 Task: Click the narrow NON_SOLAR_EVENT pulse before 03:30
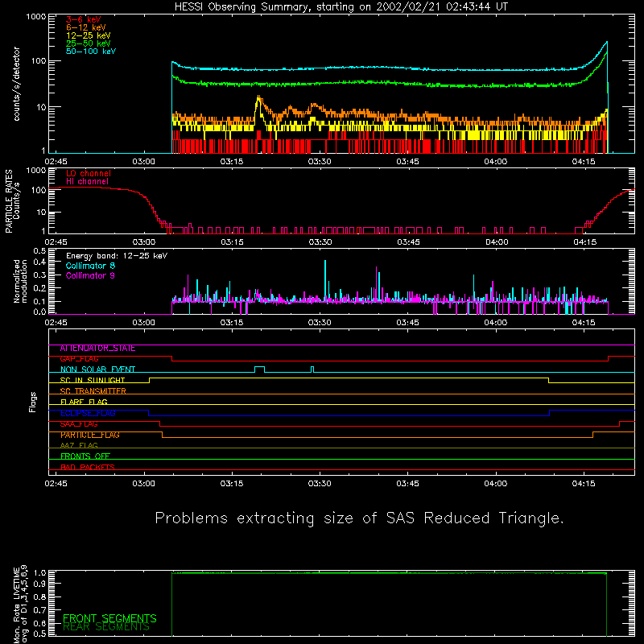click(312, 369)
